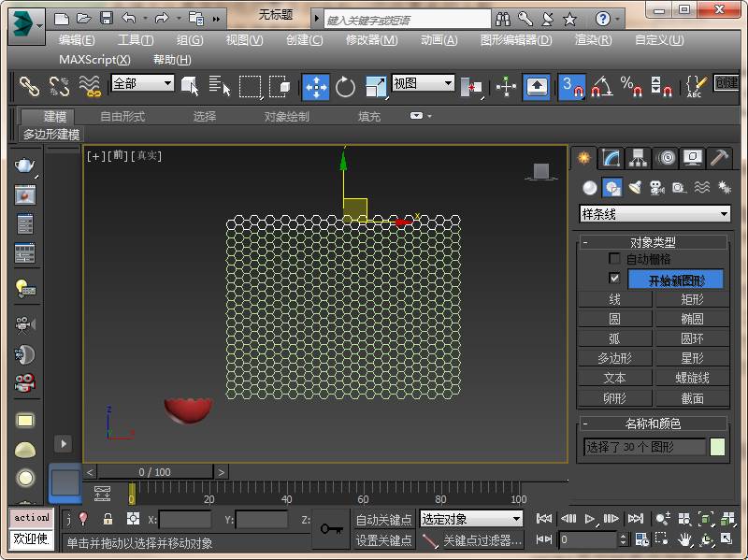
Task: Choose the Select and Link tool
Action: point(29,87)
